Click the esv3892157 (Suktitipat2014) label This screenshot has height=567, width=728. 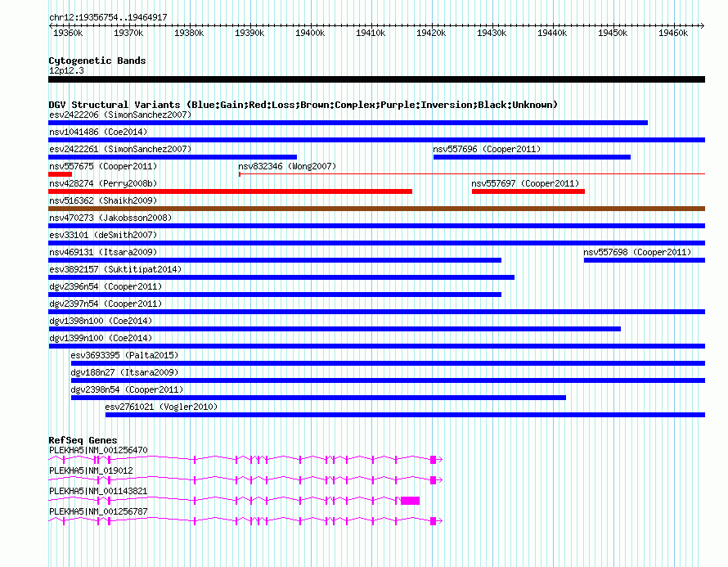coord(115,269)
